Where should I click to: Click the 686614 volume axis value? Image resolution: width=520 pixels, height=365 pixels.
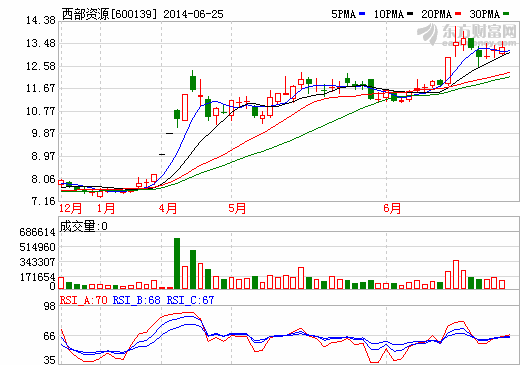[x=37, y=232]
